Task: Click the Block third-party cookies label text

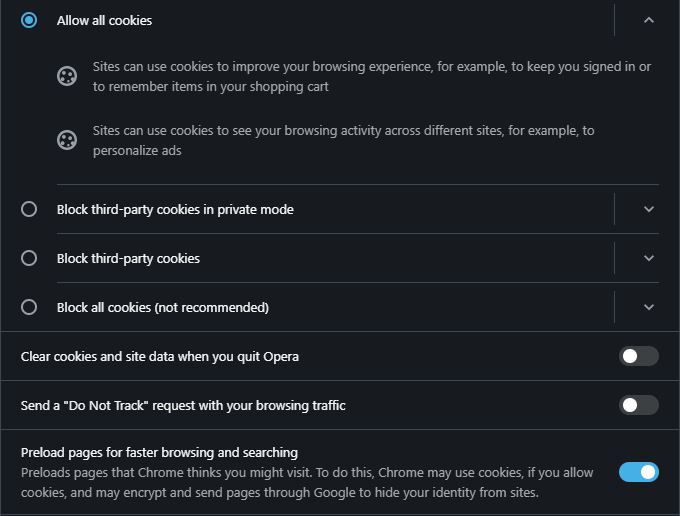Action: [128, 258]
